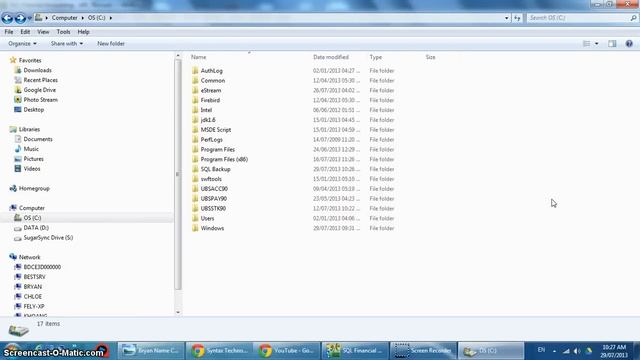Click the navigation pane scroll-down arrow
Image resolution: width=640 pixels, height=360 pixels.
(x=178, y=312)
